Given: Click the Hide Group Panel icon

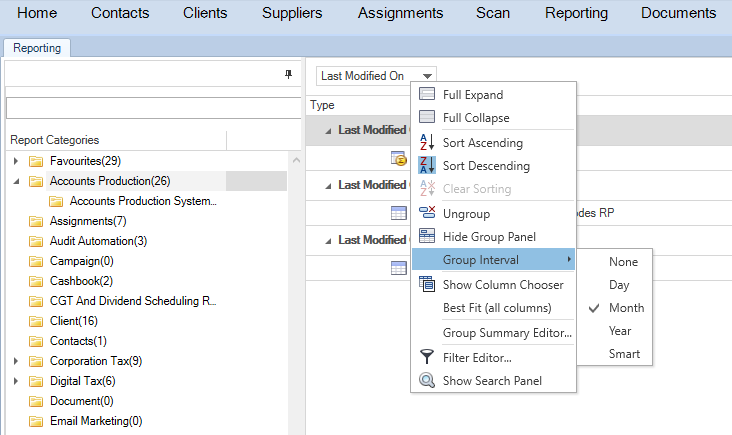Looking at the screenshot, I should click(x=427, y=236).
